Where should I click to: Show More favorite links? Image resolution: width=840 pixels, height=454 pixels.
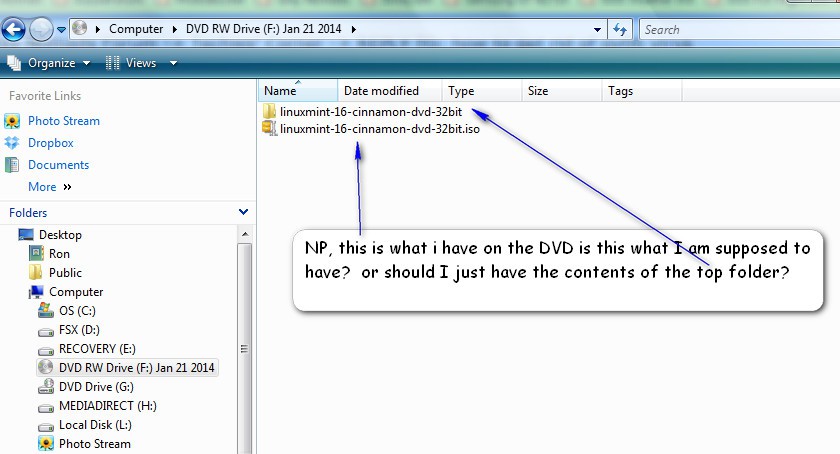[42, 187]
